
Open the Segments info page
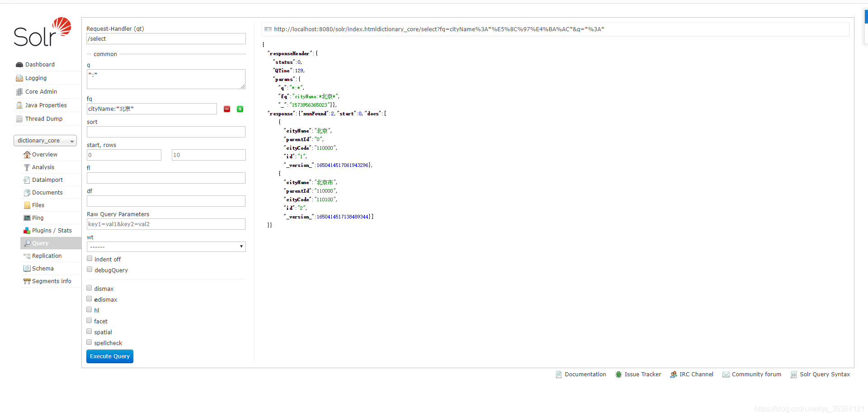(52, 281)
